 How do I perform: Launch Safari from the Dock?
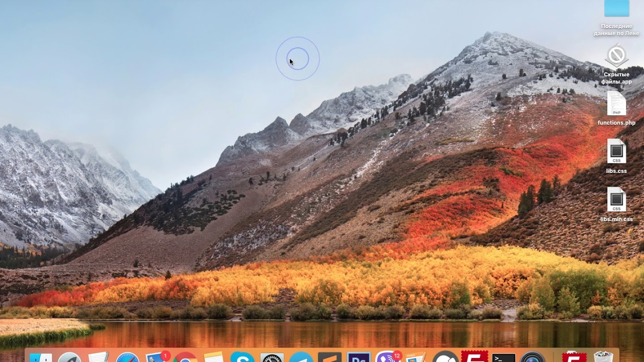pyautogui.click(x=127, y=357)
